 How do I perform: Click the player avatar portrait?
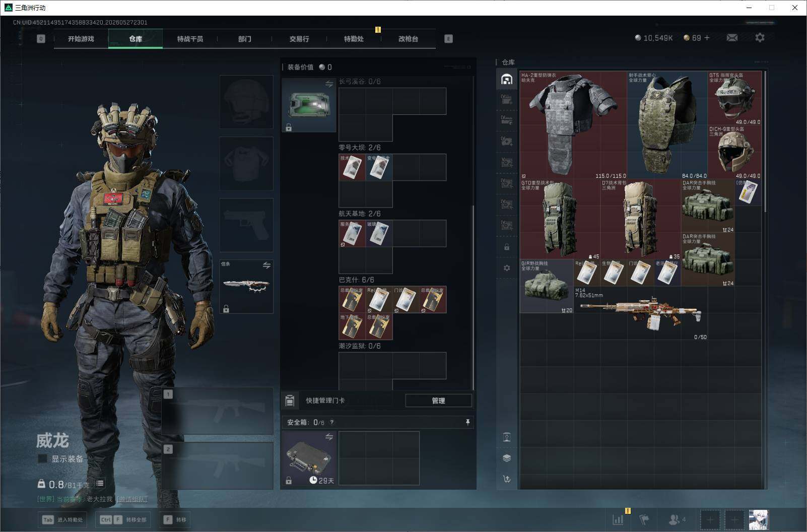[759, 520]
